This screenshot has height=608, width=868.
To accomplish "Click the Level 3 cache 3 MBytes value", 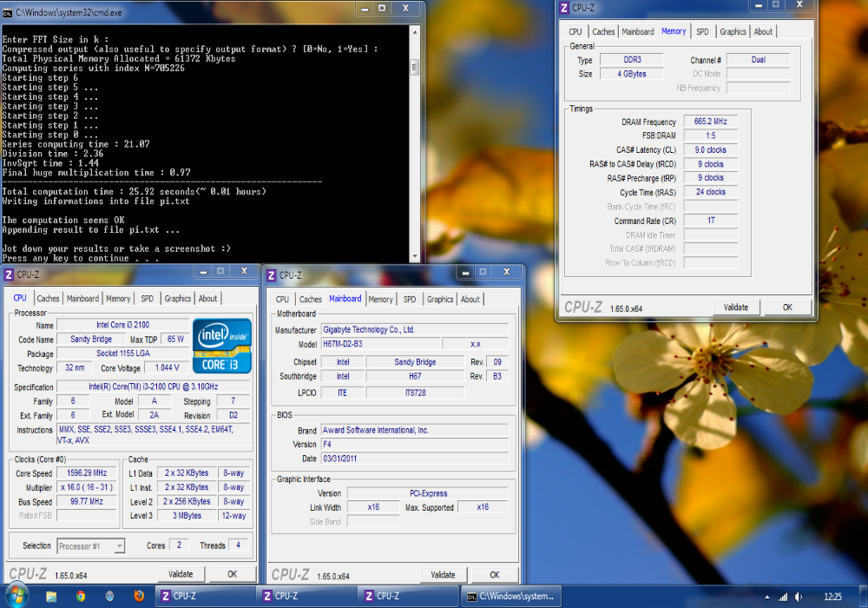I will (187, 516).
